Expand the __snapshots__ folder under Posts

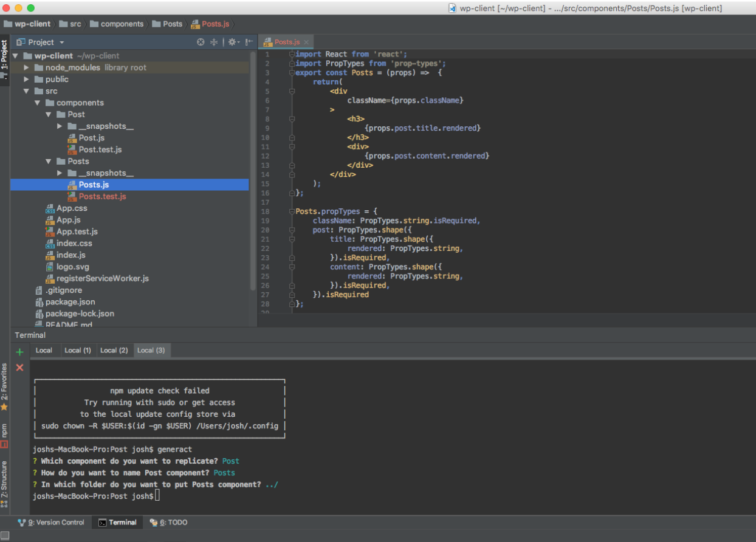(x=60, y=173)
